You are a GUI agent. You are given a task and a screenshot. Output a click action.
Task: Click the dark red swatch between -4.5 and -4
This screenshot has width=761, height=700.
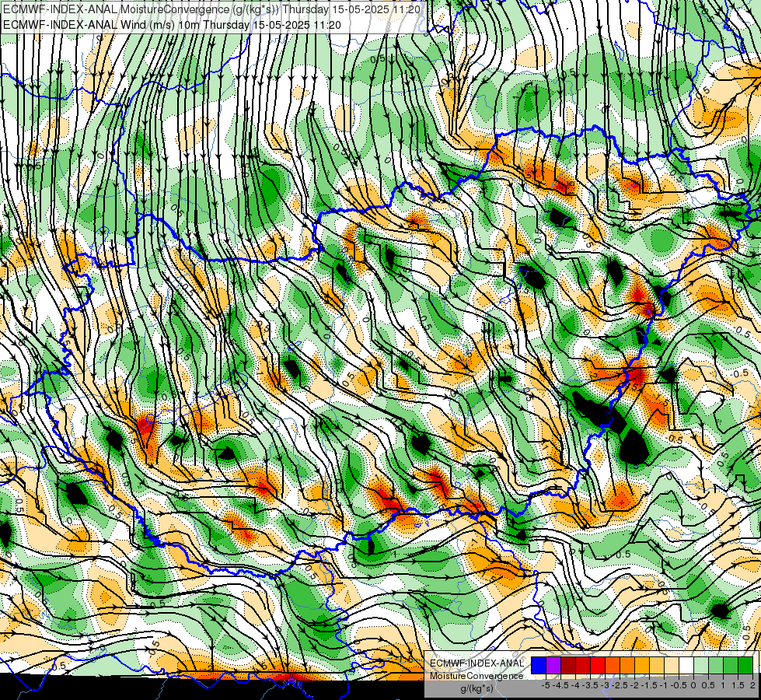(568, 666)
